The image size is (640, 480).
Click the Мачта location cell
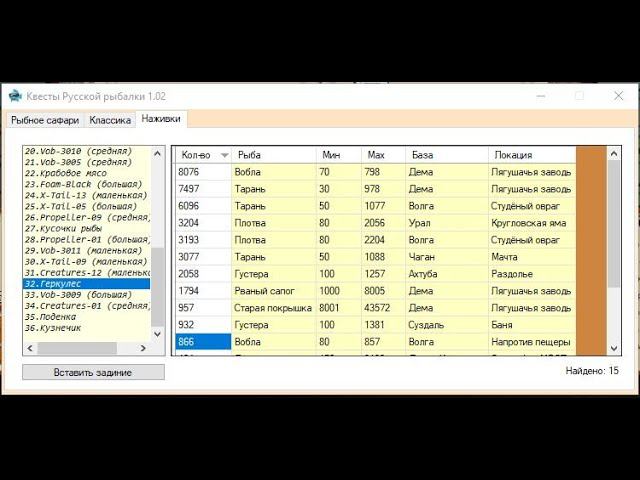(532, 257)
